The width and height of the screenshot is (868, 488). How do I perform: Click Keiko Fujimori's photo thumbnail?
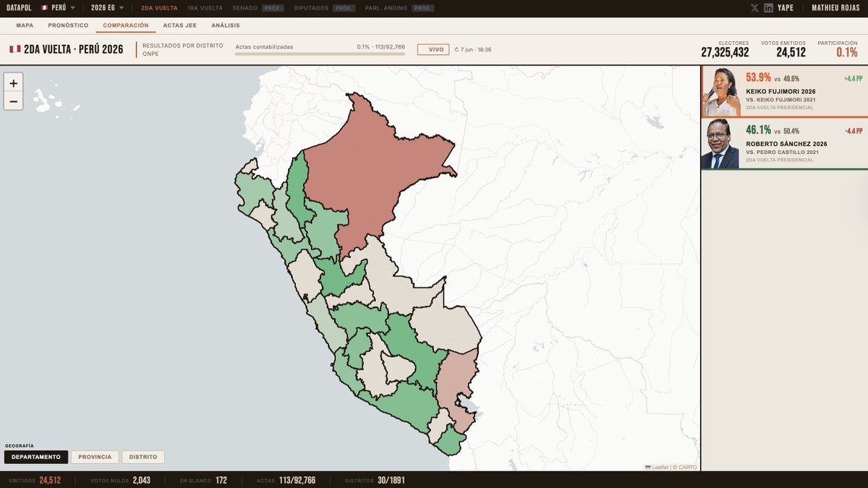click(720, 92)
